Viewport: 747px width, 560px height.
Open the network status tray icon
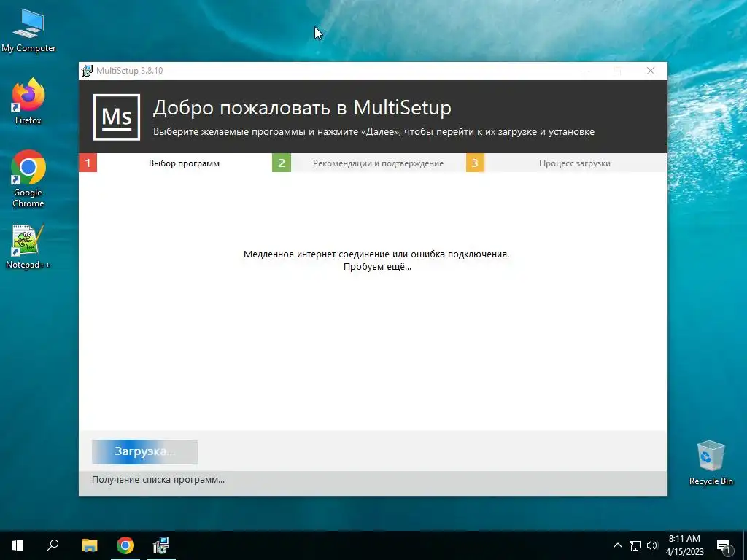pos(635,545)
